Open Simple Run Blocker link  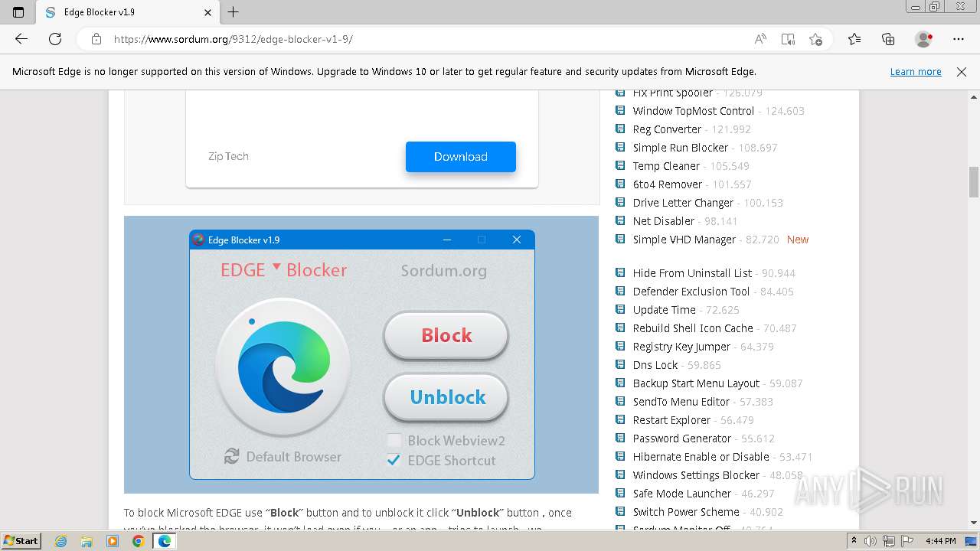(681, 148)
